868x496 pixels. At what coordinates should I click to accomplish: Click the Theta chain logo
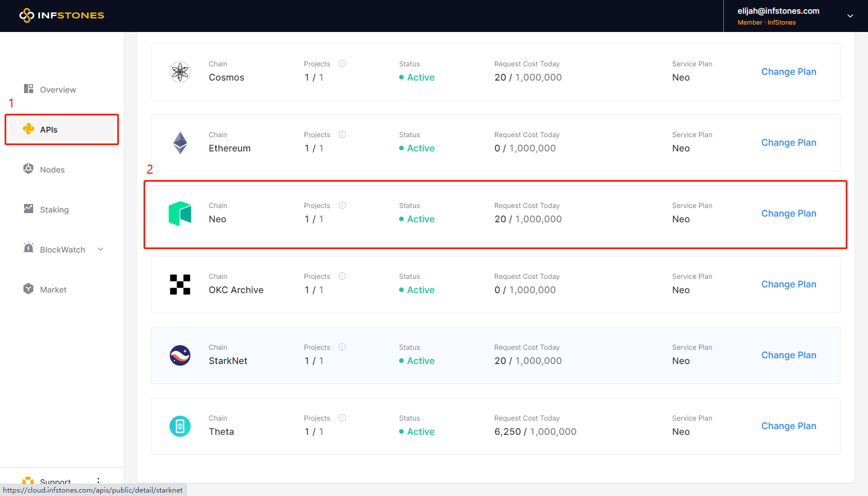180,426
